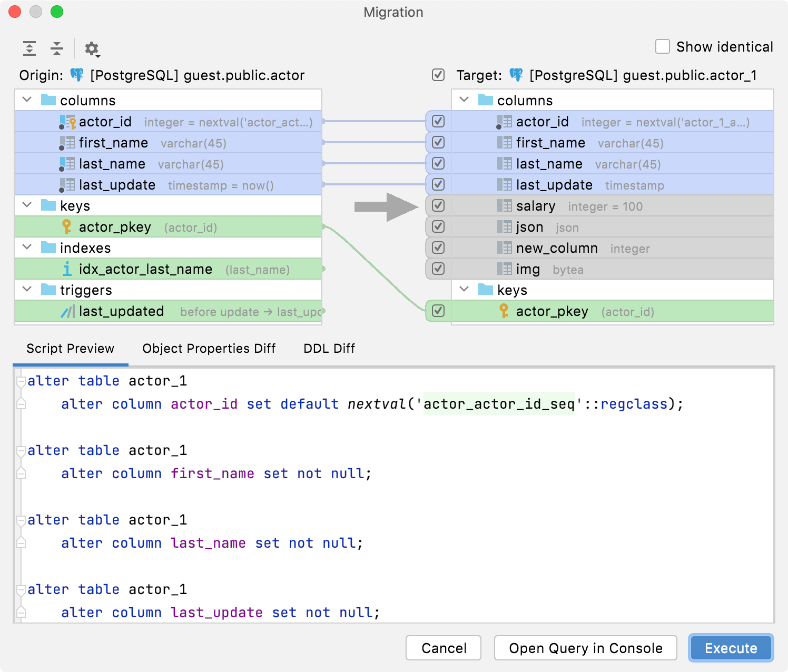Click Open Query in Console button
The image size is (788, 672).
pos(585,648)
